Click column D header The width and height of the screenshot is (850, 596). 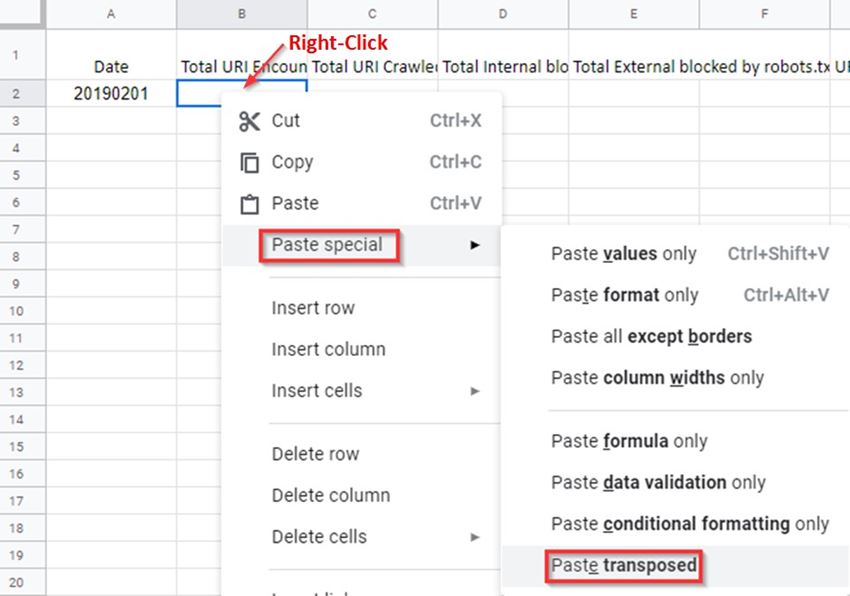pos(503,14)
